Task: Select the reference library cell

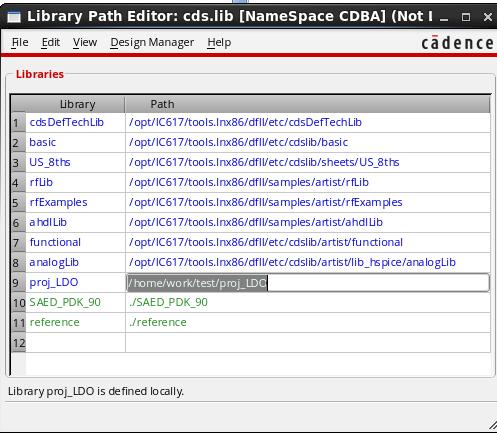Action: coord(75,323)
